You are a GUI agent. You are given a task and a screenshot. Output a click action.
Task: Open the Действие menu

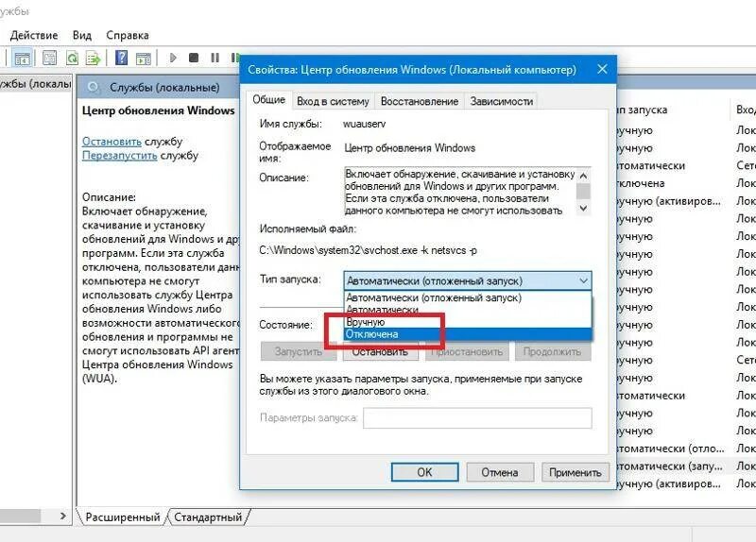[34, 35]
